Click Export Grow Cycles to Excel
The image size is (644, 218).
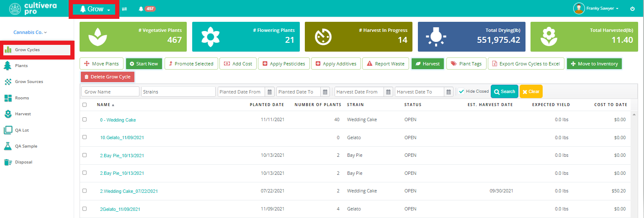[526, 64]
